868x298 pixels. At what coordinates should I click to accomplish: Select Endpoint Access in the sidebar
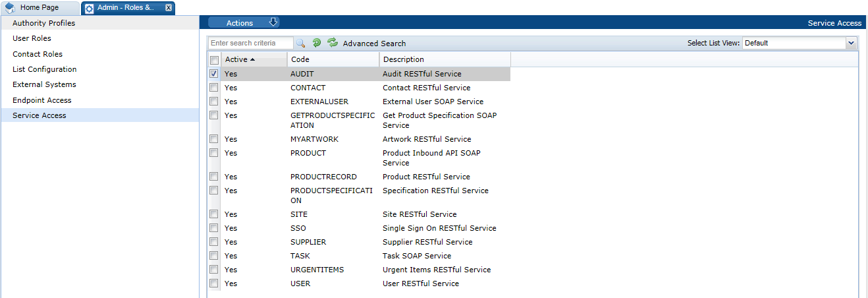(42, 100)
